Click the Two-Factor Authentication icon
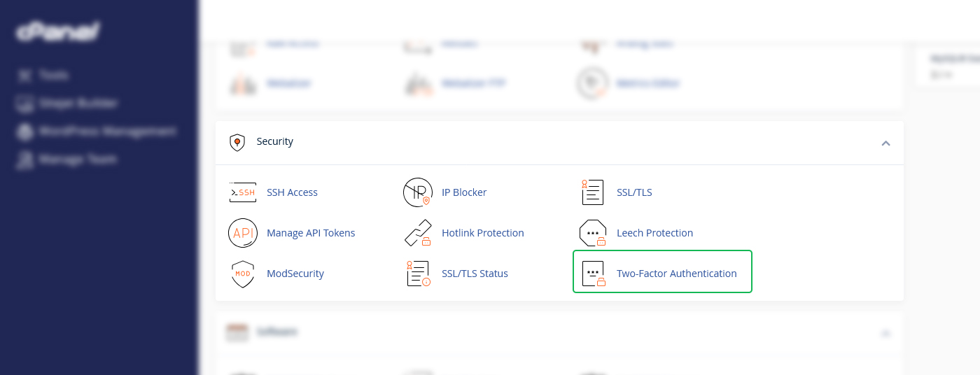The image size is (980, 375). [x=592, y=274]
